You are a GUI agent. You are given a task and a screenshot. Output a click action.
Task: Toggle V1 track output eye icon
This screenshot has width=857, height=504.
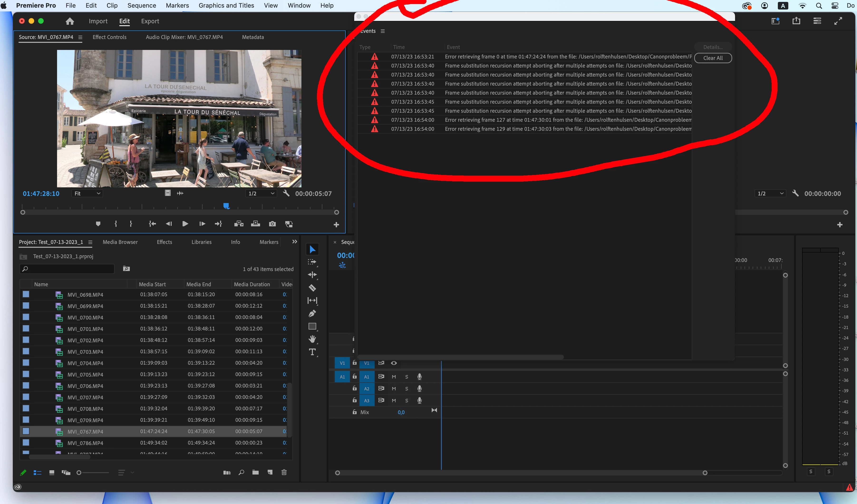pos(394,363)
